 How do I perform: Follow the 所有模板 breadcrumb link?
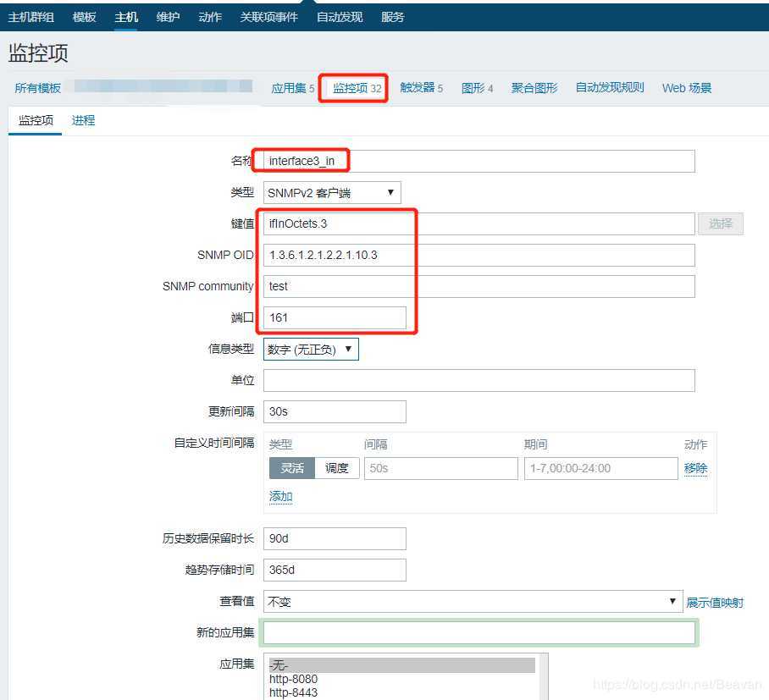tap(38, 88)
